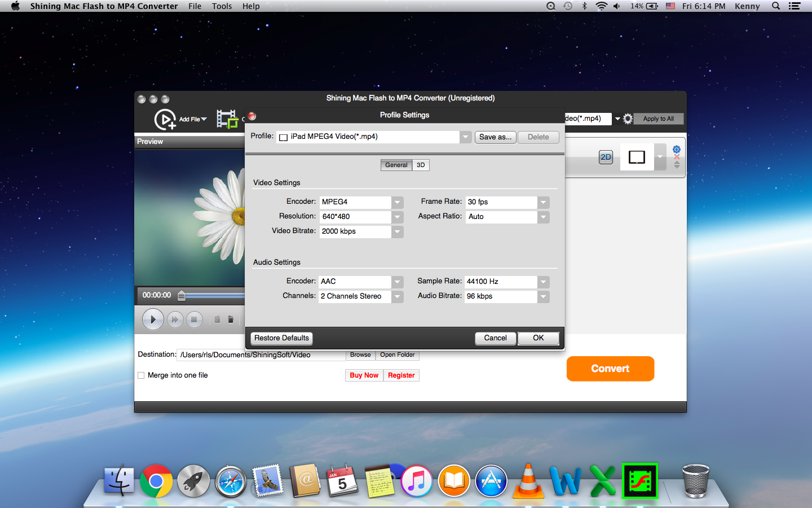
Task: Enable Merge into one file checkbox
Action: (x=142, y=375)
